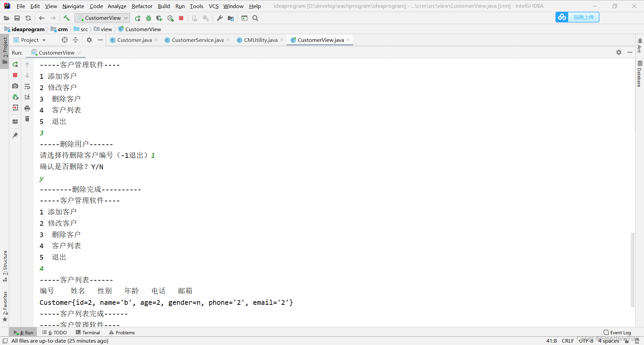Viewport: 644px width, 345px height.
Task: Open the Build menu
Action: pos(164,6)
